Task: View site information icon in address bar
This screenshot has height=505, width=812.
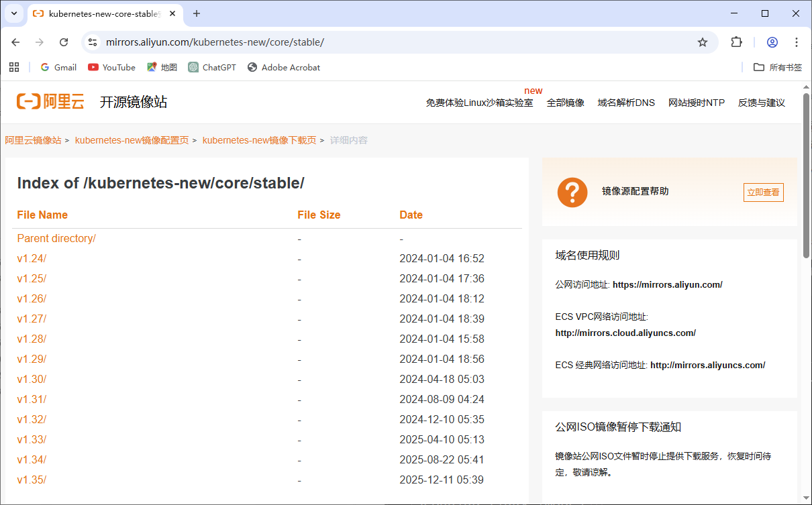Action: click(93, 42)
